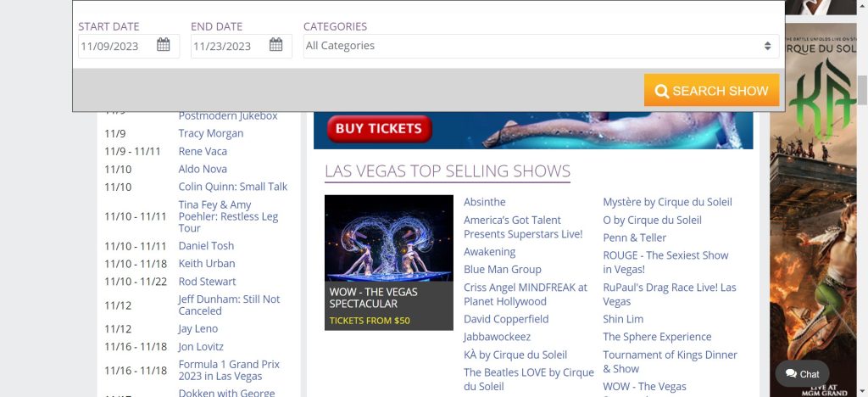
Task: Open Formula 1 Grand Prix 2023 link
Action: (x=229, y=371)
